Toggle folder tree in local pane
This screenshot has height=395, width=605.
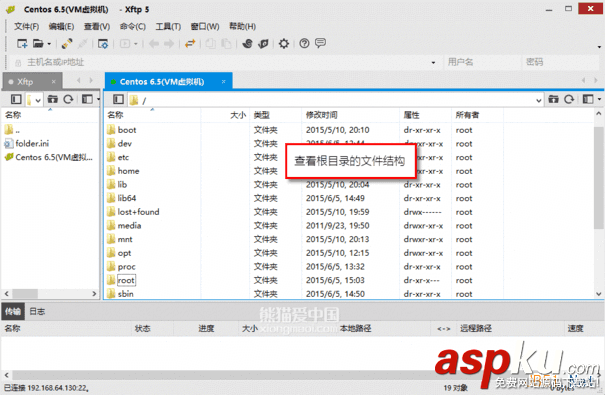16,100
